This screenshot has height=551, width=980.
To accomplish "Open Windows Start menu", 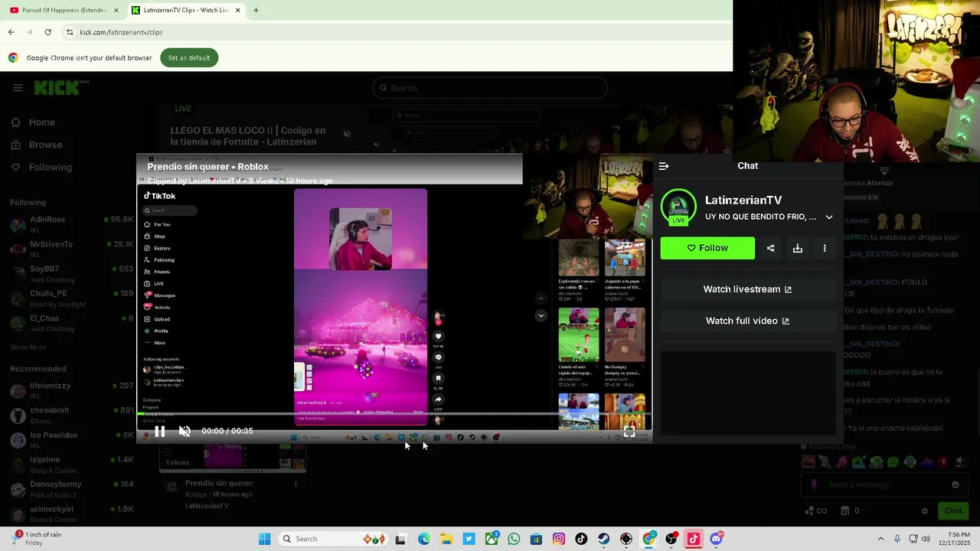I will [264, 539].
